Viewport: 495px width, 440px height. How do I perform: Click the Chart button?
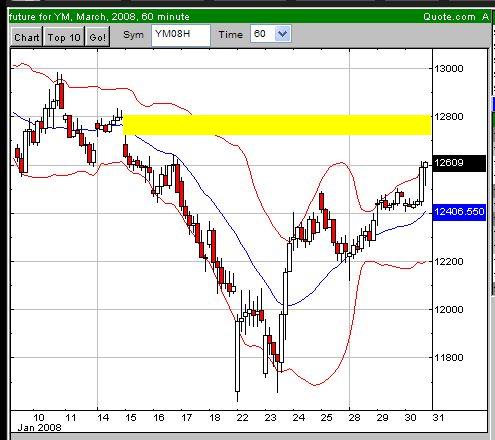pyautogui.click(x=26, y=37)
